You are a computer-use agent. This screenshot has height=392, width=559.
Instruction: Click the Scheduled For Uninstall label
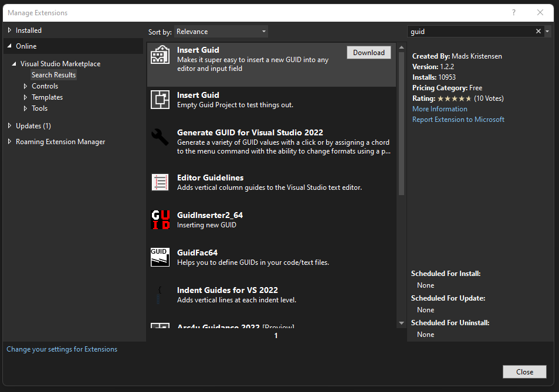(x=450, y=323)
